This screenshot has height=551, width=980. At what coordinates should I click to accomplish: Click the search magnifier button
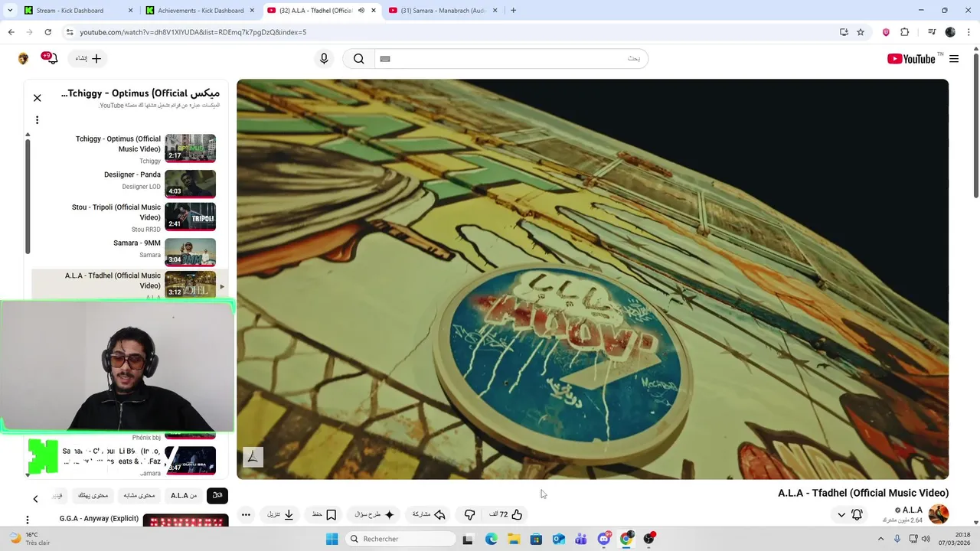click(x=358, y=59)
